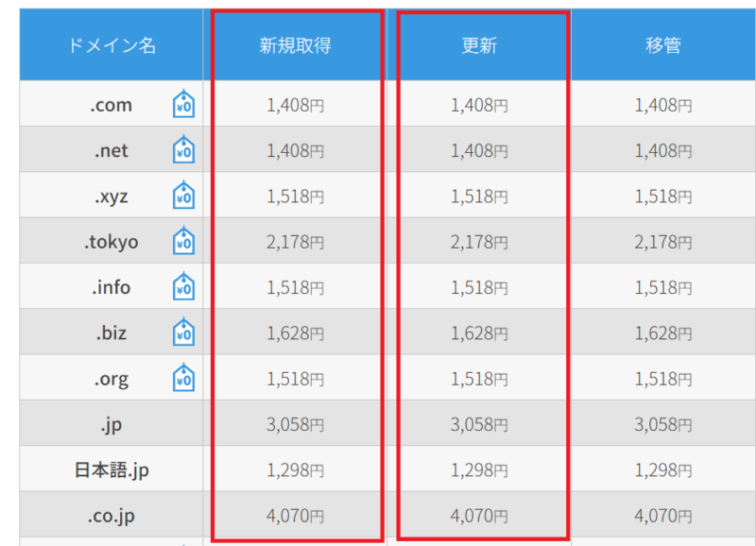Click the ¥0 tag icon beside .xyz
Viewport: 756px width, 546px height.
click(183, 196)
